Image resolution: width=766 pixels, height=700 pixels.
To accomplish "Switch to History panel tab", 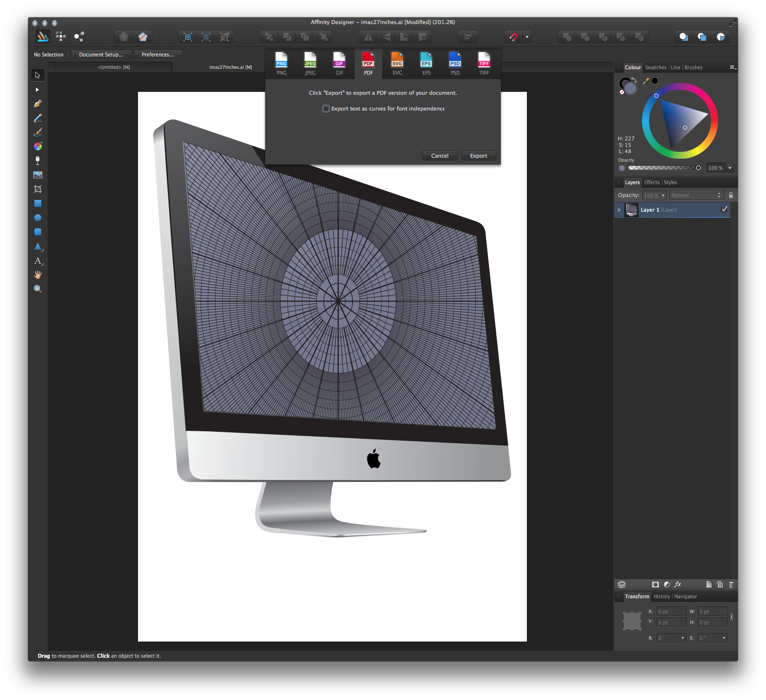I will 661,596.
